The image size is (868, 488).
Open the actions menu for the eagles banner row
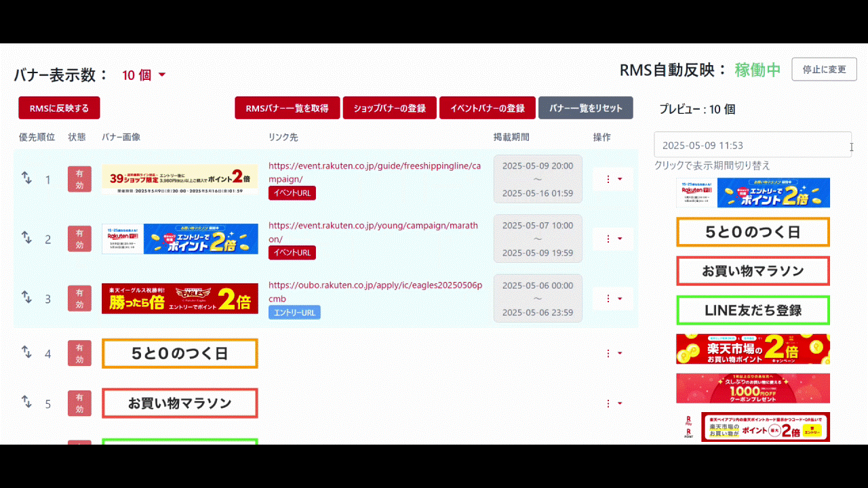pos(613,298)
